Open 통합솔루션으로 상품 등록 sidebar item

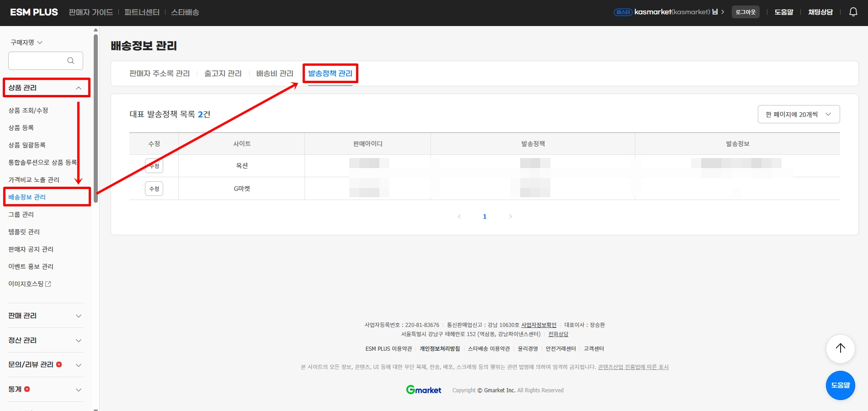click(x=43, y=163)
